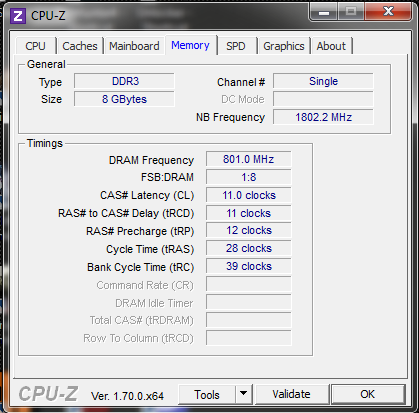The image size is (419, 413).
Task: Click the NB Frequency value box
Action: 323,117
